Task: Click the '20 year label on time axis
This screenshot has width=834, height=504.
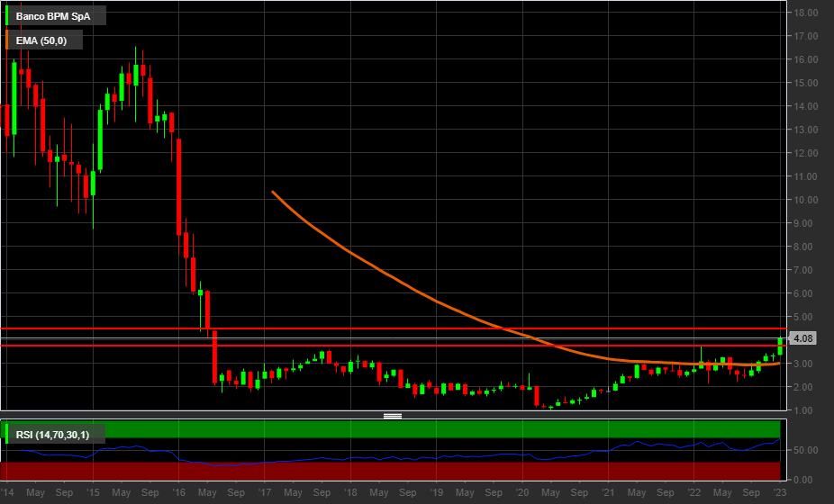Action: (x=522, y=492)
